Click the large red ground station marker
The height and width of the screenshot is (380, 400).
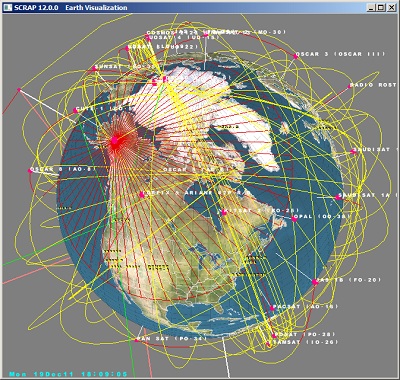114,141
